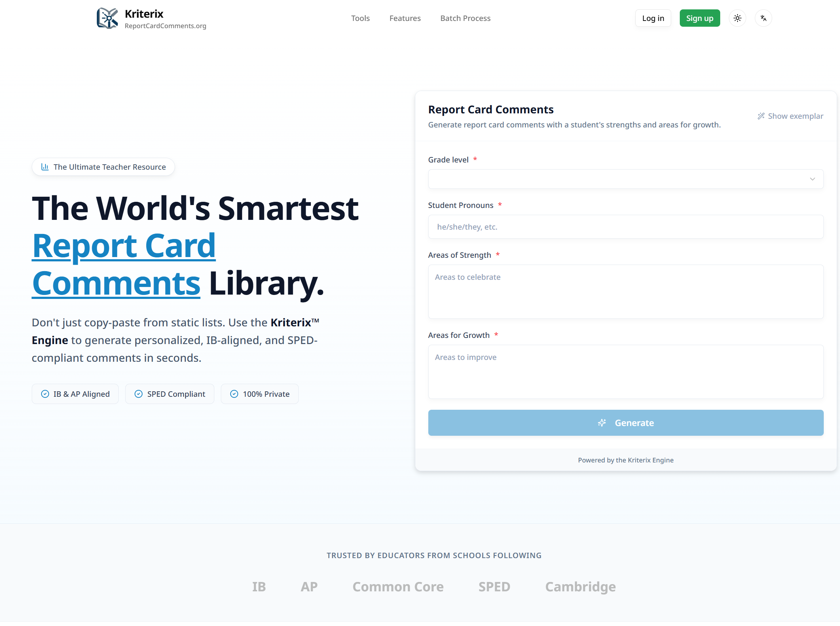Open the Tools menu
Viewport: 840px width, 626px height.
coord(360,18)
